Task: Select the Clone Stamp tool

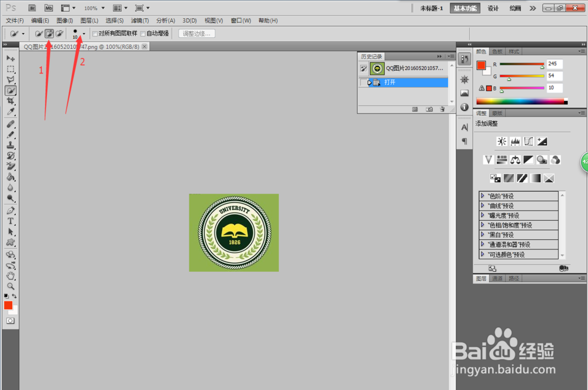Action: pyautogui.click(x=11, y=145)
